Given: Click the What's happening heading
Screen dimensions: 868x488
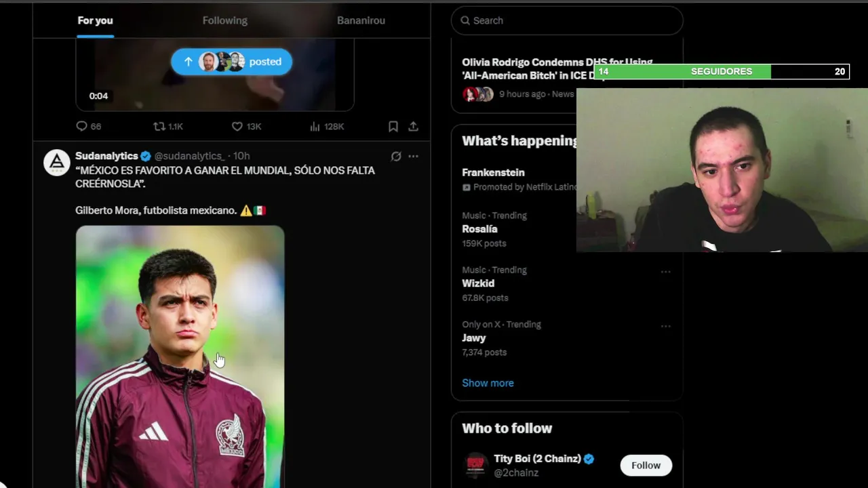Looking at the screenshot, I should tap(519, 141).
